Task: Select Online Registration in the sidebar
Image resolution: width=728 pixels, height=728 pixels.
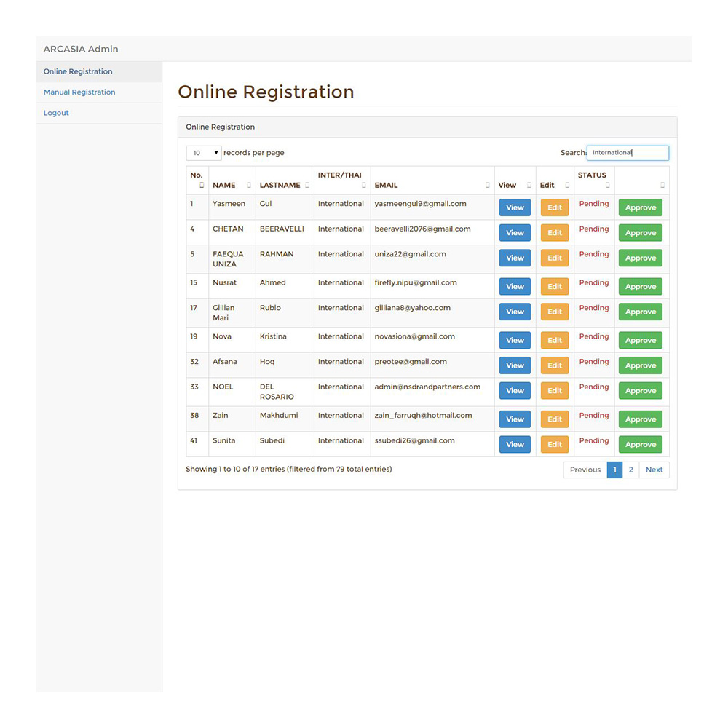Action: [x=78, y=71]
